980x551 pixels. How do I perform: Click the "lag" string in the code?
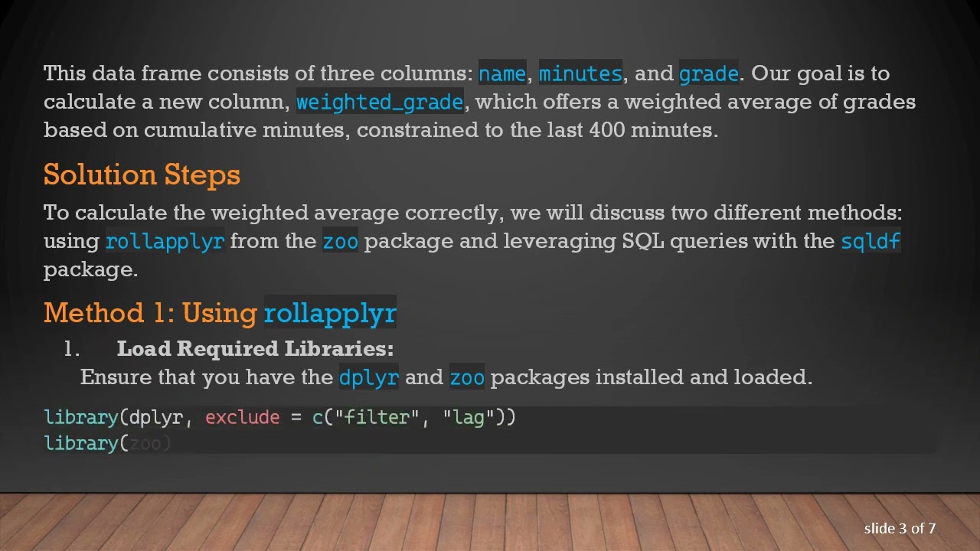tap(468, 417)
